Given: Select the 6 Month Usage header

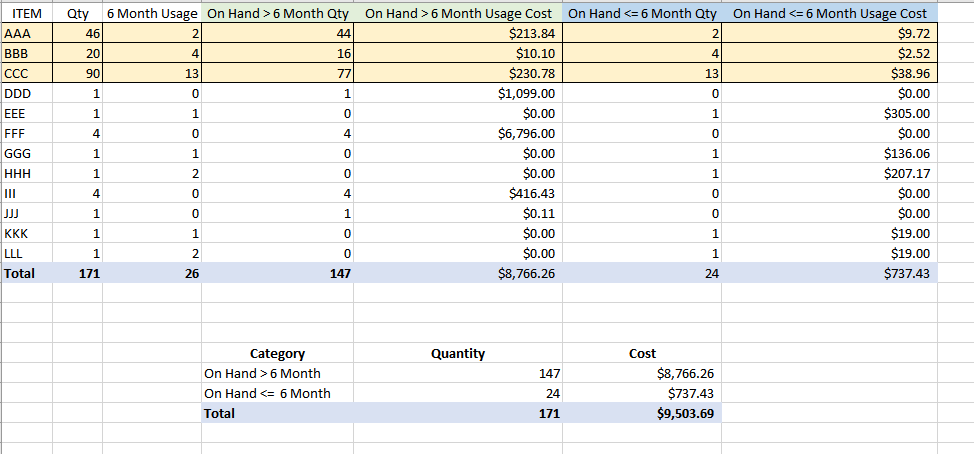Looking at the screenshot, I should [x=152, y=14].
